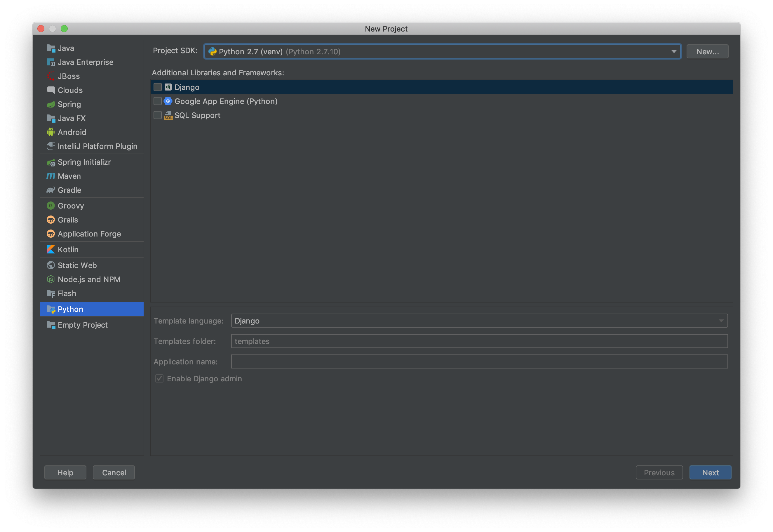Select 'Google App Engine (Python)' label text
773x532 pixels.
pos(226,101)
